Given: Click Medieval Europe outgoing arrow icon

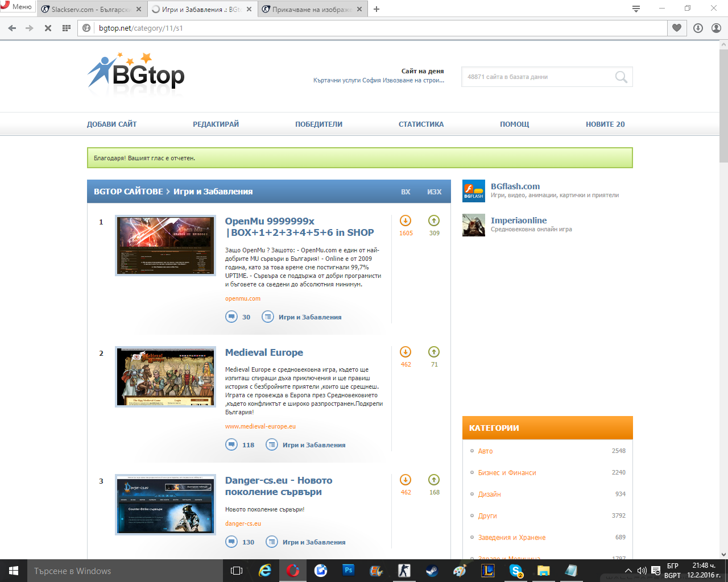Looking at the screenshot, I should click(434, 352).
